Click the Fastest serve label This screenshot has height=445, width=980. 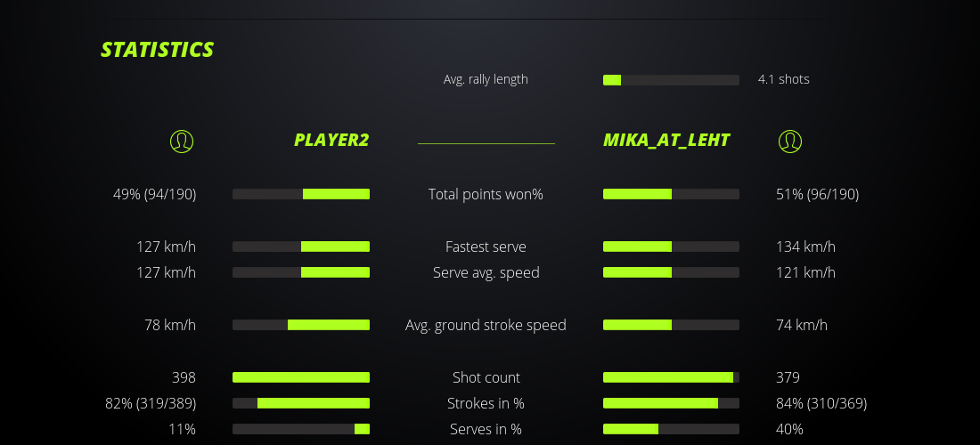(x=486, y=247)
